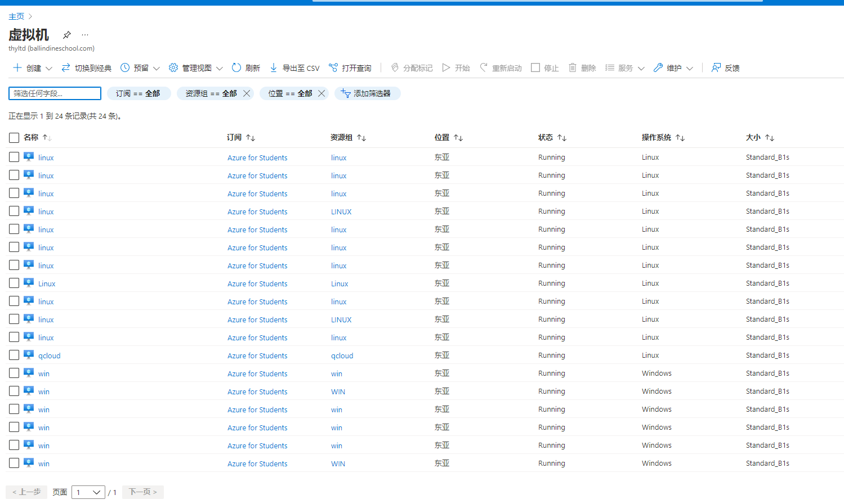Check the first linux VM row checkbox

[14, 157]
